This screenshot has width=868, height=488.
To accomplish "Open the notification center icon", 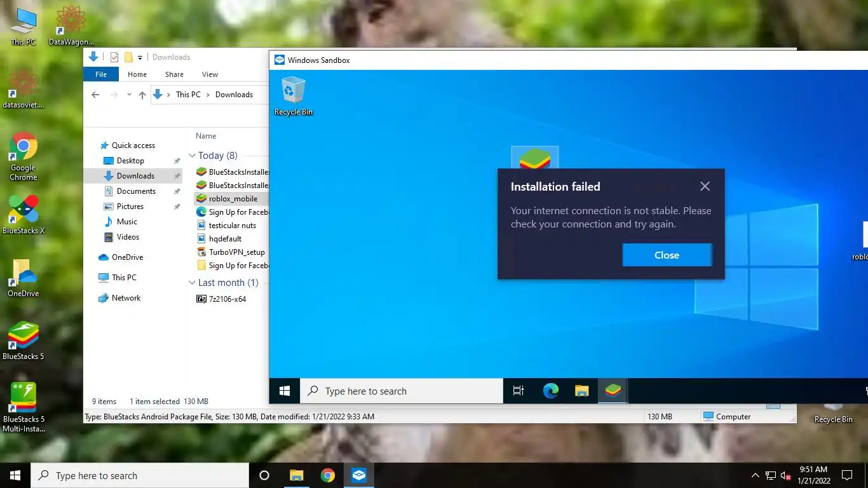I will (x=846, y=475).
